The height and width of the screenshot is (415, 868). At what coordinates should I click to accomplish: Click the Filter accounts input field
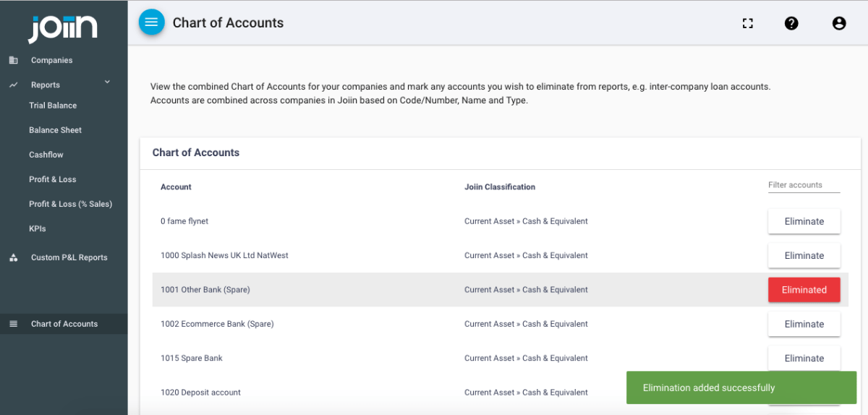(x=804, y=185)
